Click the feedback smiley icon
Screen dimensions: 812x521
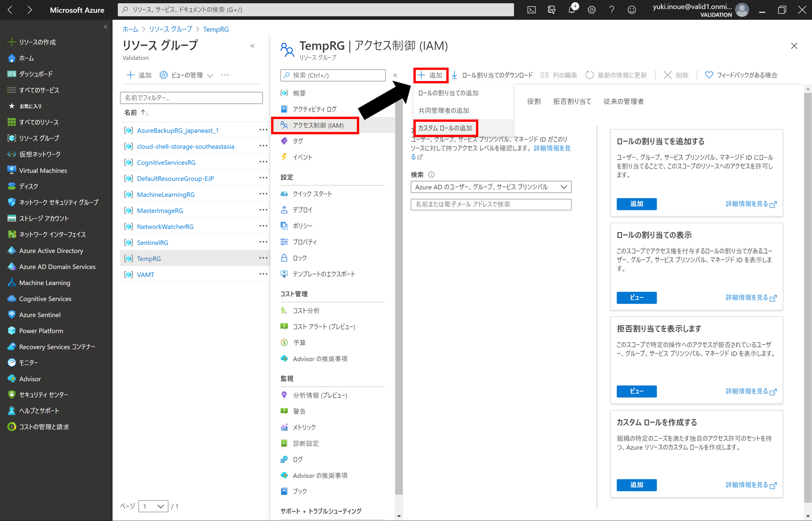point(632,10)
